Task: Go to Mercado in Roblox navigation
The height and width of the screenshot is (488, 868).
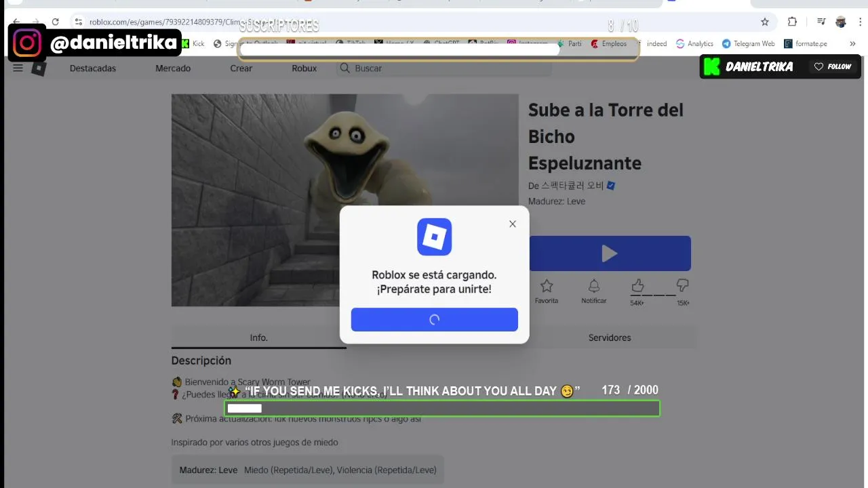Action: [x=173, y=68]
